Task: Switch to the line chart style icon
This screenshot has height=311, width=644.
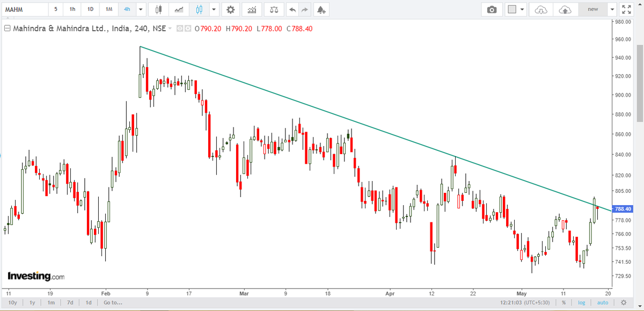Action: click(x=179, y=10)
